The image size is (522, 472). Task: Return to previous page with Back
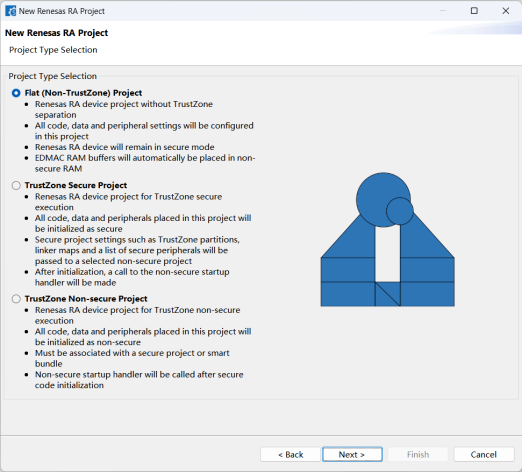(290, 454)
